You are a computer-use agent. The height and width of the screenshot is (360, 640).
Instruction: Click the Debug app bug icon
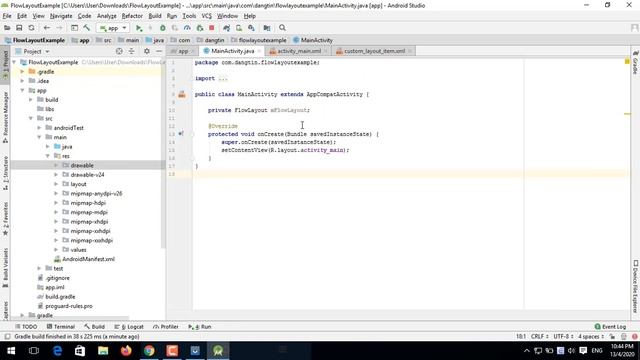(x=162, y=28)
